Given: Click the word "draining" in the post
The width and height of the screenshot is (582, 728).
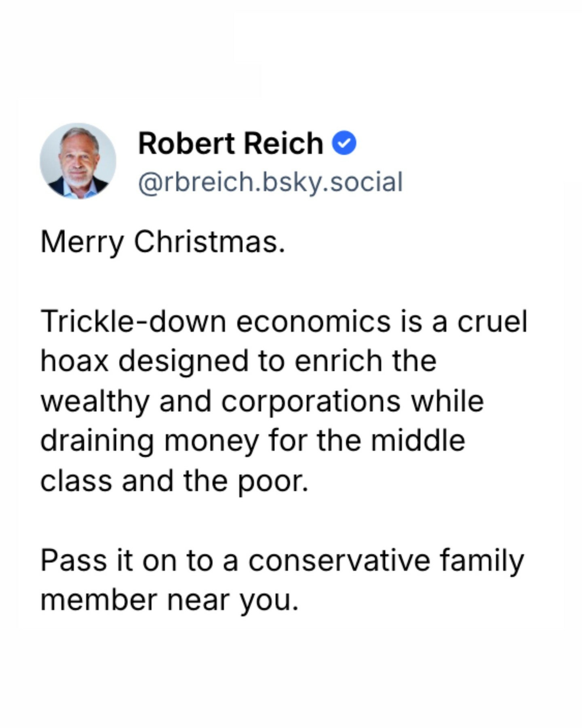Looking at the screenshot, I should point(97,441).
